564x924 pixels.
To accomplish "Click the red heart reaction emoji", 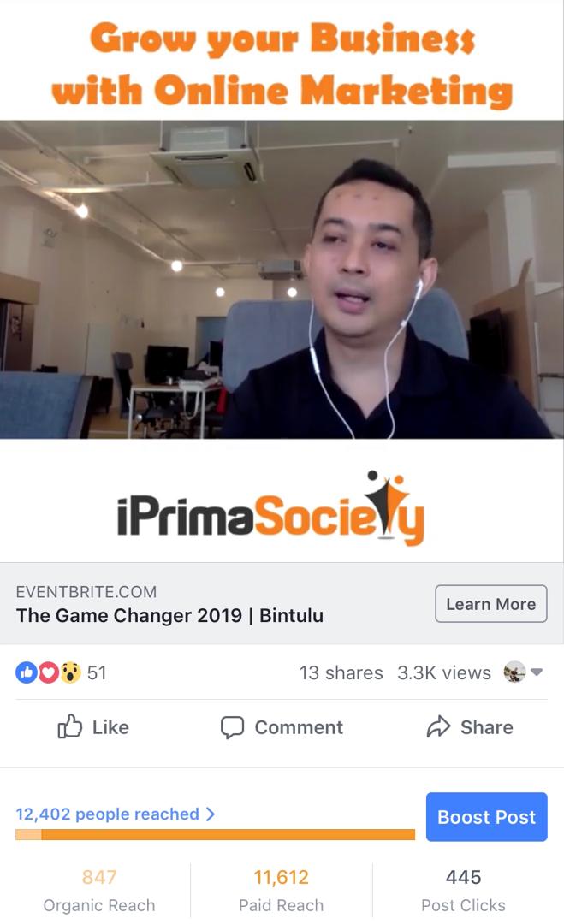I will (x=48, y=672).
